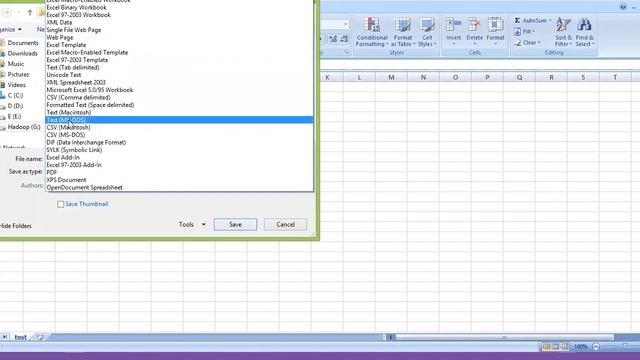Choose Text (MS-DOS) file type
The image size is (640, 360).
(179, 120)
